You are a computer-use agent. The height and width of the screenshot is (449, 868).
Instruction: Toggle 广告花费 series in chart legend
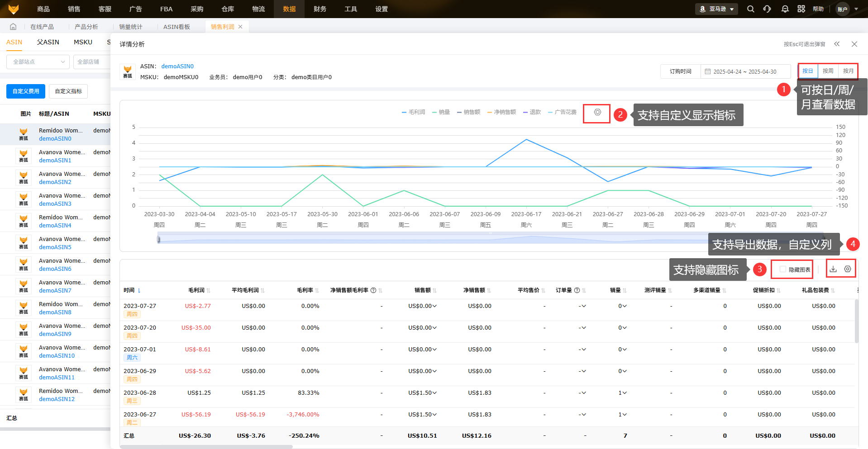pos(562,112)
